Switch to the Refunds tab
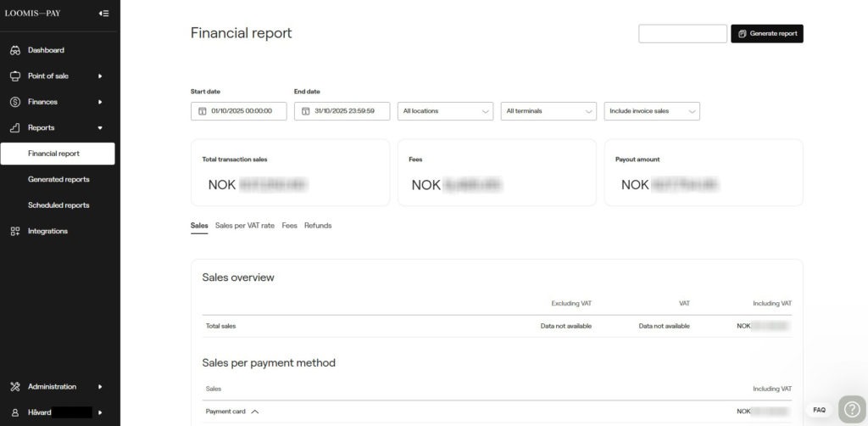This screenshot has width=868, height=426. [318, 226]
